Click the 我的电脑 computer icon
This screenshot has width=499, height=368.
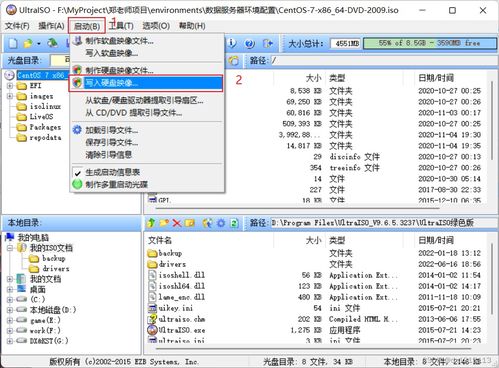point(10,237)
